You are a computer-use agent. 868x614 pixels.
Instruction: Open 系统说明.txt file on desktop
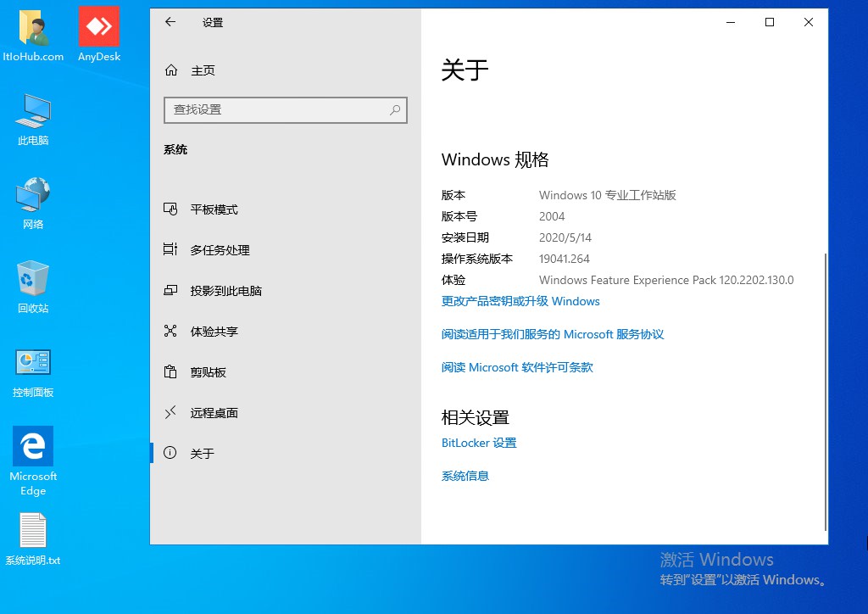33,539
